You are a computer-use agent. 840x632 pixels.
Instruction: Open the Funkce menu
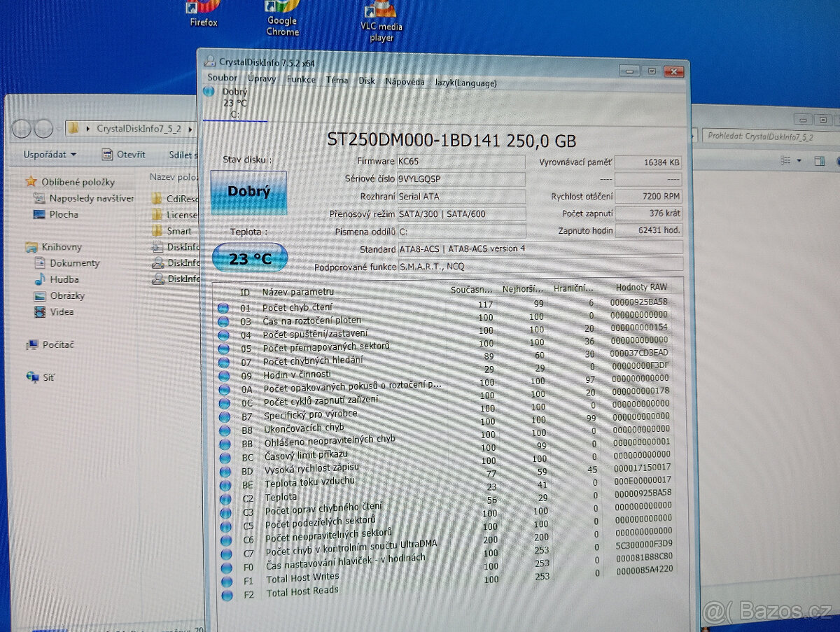(x=300, y=80)
